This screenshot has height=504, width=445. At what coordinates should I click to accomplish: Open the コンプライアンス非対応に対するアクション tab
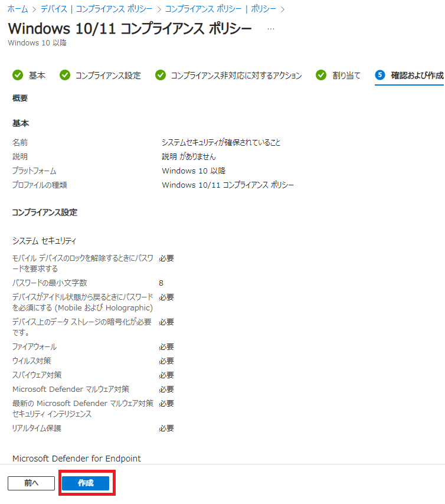coord(236,76)
